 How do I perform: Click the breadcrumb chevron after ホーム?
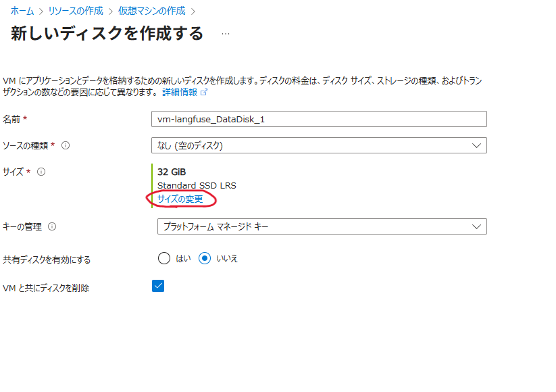[42, 10]
